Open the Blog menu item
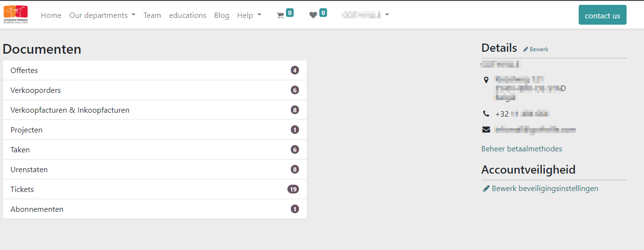 (222, 15)
